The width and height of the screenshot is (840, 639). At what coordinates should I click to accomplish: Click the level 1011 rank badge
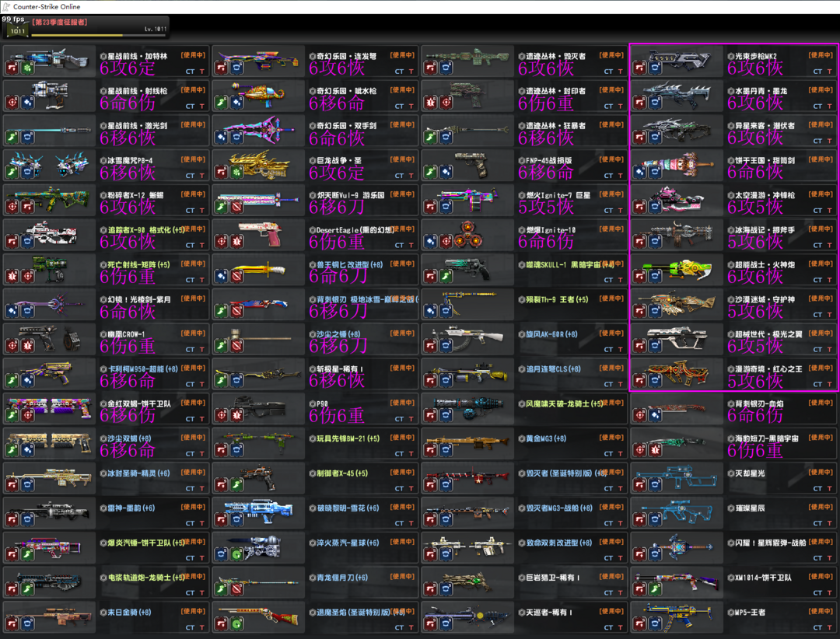tap(16, 30)
